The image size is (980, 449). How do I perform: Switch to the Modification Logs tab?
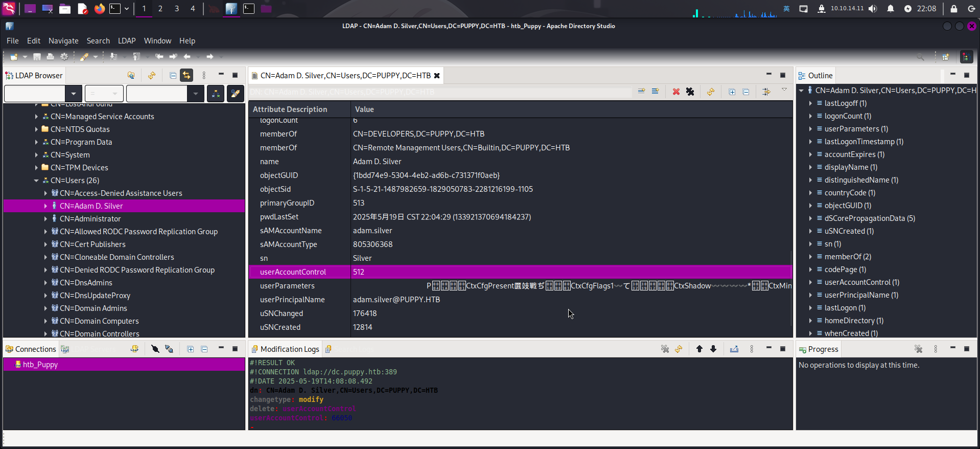[289, 349]
